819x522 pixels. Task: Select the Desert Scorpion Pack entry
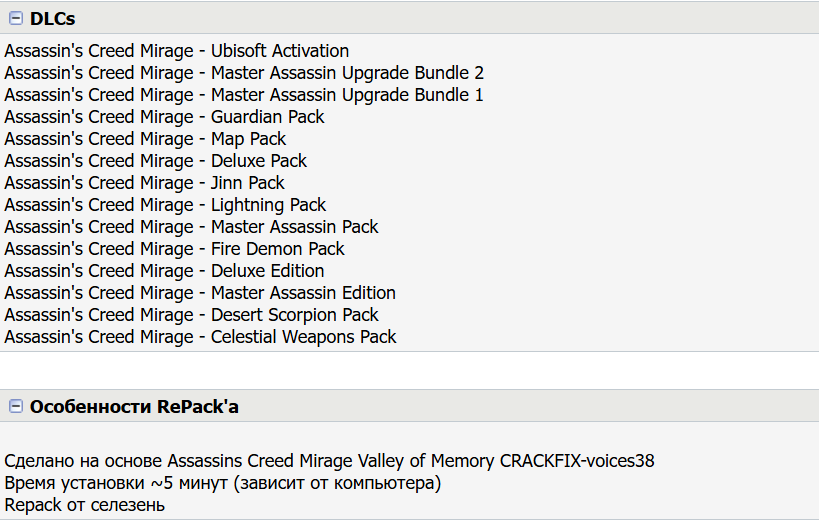tap(191, 315)
